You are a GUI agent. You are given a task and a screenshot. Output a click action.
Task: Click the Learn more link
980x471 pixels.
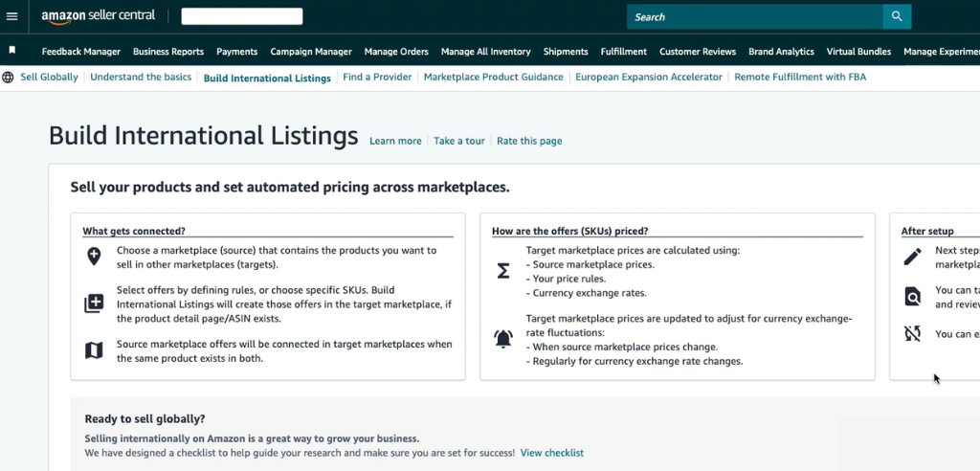[395, 141]
